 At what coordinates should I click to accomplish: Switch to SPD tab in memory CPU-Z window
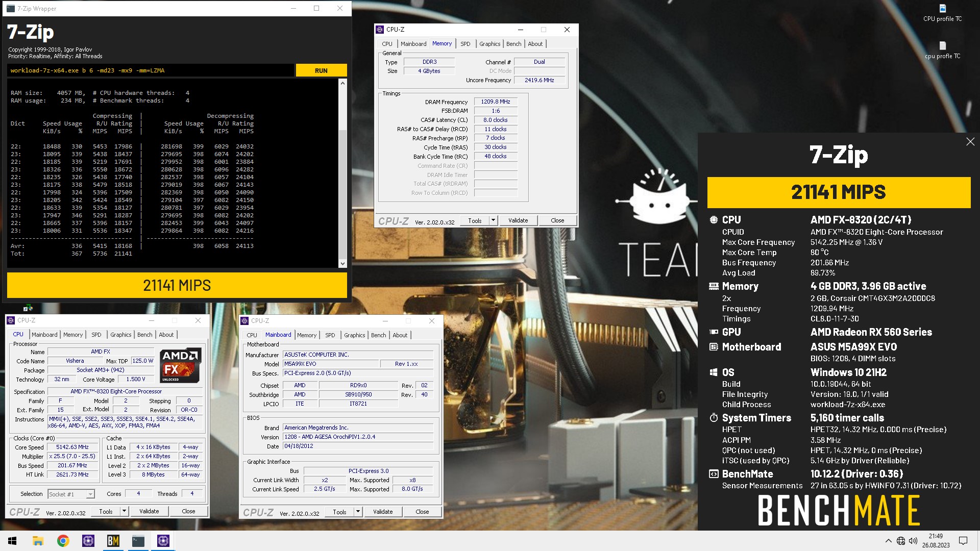pos(465,44)
